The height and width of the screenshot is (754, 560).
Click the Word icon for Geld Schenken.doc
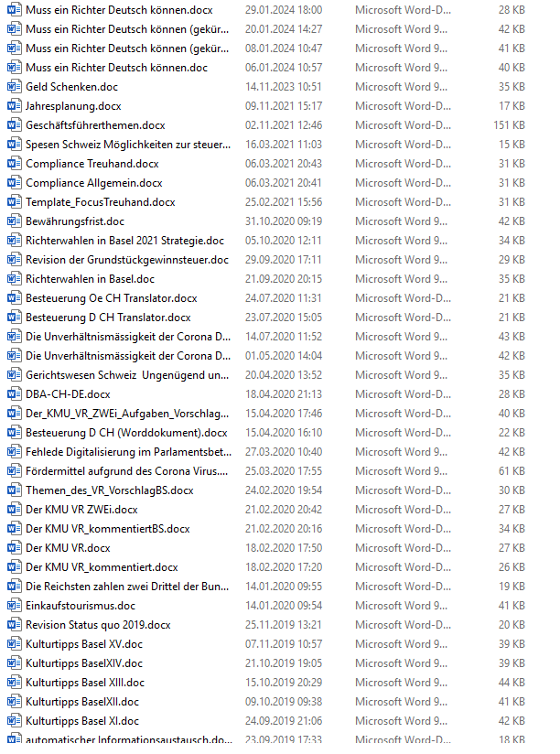(14, 87)
